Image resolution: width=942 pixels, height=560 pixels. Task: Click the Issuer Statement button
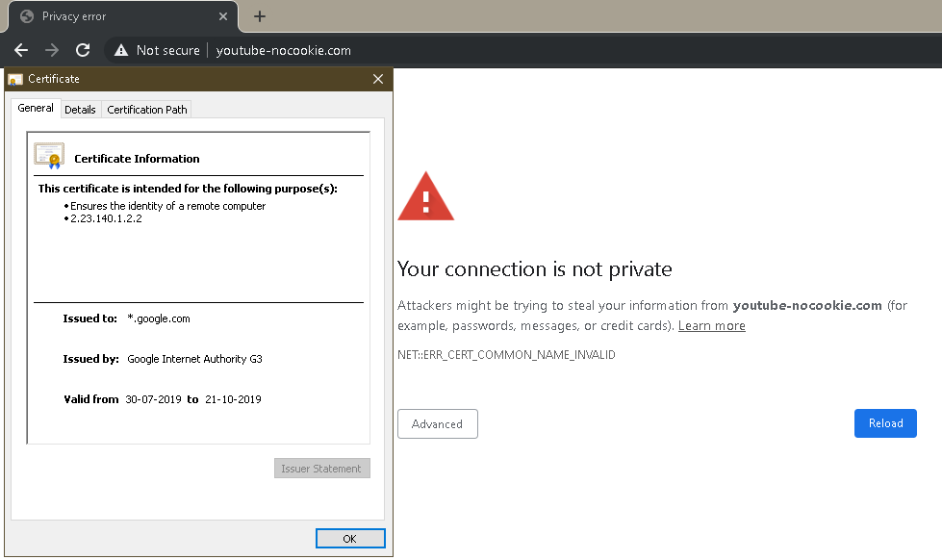coord(322,469)
